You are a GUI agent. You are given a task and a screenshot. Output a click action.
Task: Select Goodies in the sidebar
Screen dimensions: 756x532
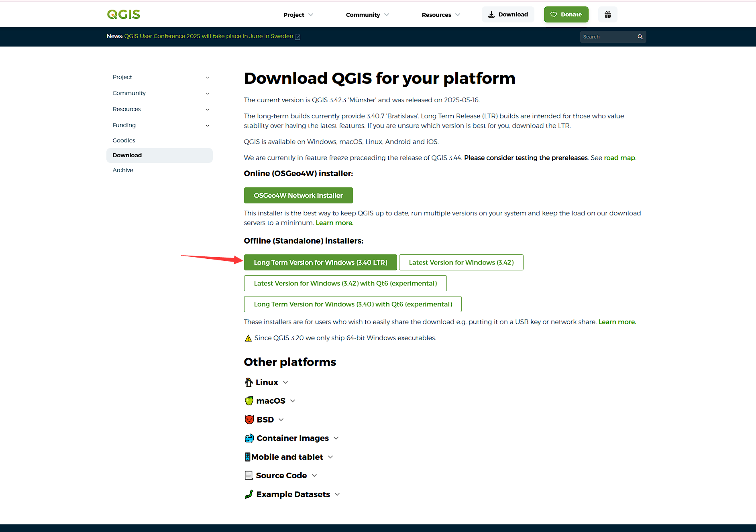124,140
